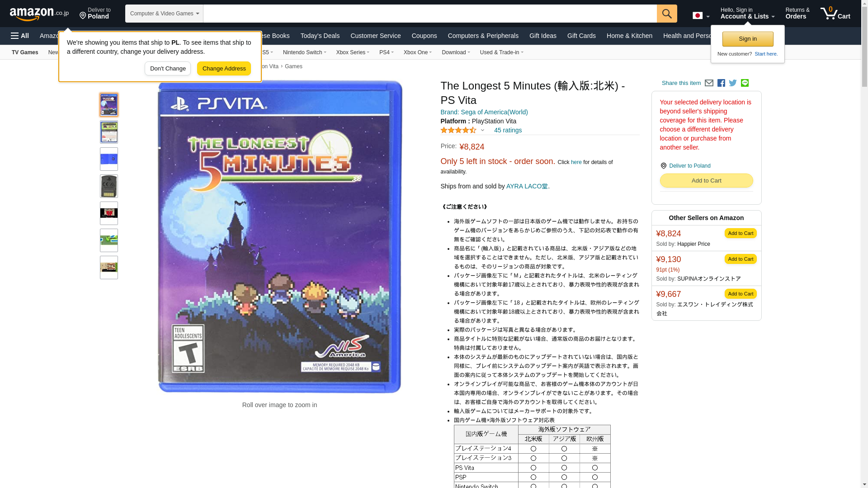
Task: Open the Japan flag language selector
Action: tap(701, 15)
